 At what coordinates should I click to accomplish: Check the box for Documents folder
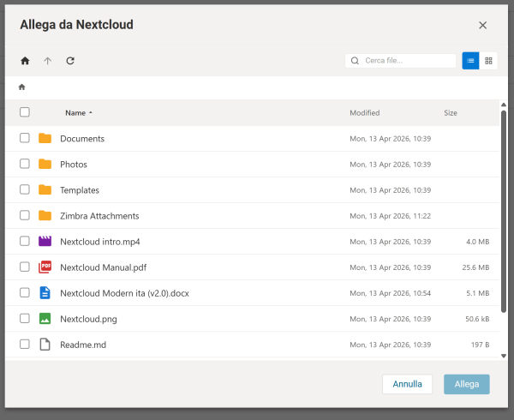point(25,139)
